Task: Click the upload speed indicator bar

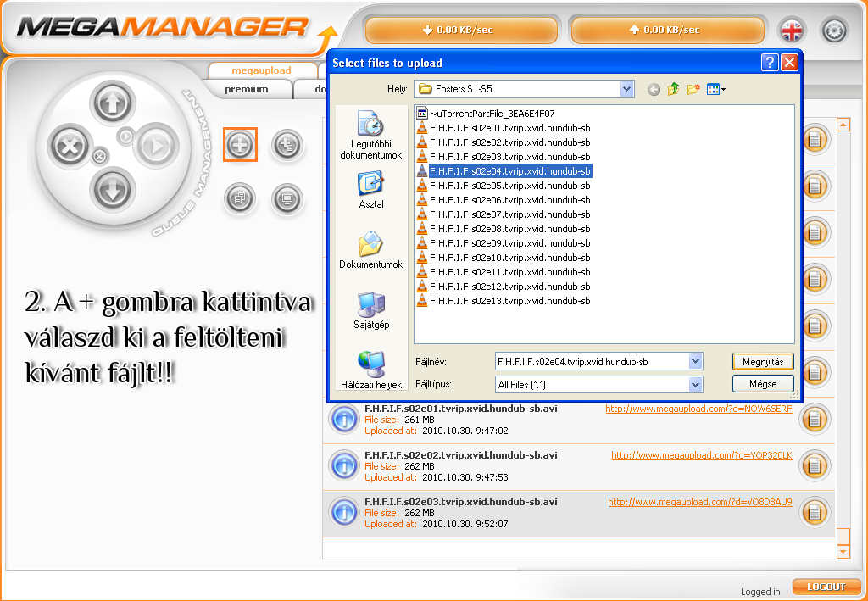Action: (x=667, y=30)
